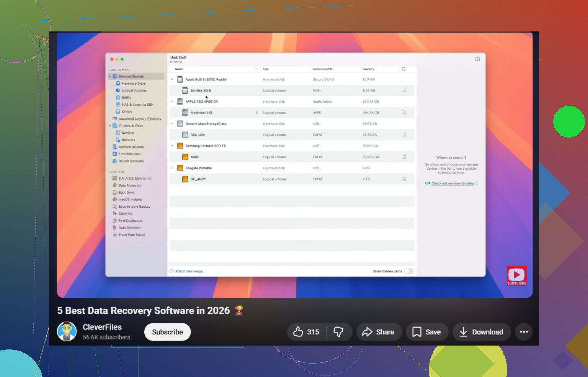Screen dimensions: 588x377
Task: Click the Byte-to-byte Backup icon
Action: [114, 207]
